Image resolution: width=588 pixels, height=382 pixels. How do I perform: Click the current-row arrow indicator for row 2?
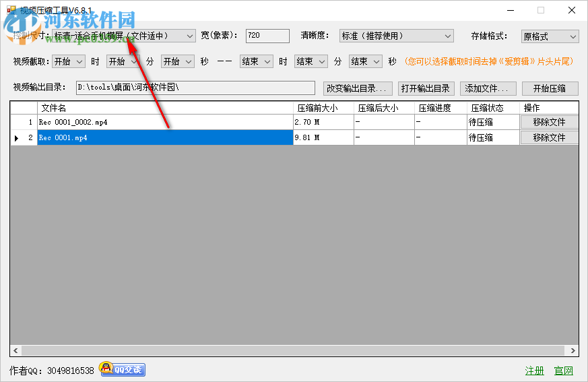pyautogui.click(x=16, y=138)
